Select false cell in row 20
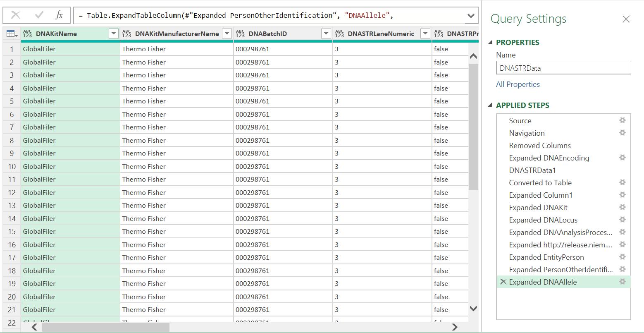Screen dimensions: 644x333 point(450,297)
